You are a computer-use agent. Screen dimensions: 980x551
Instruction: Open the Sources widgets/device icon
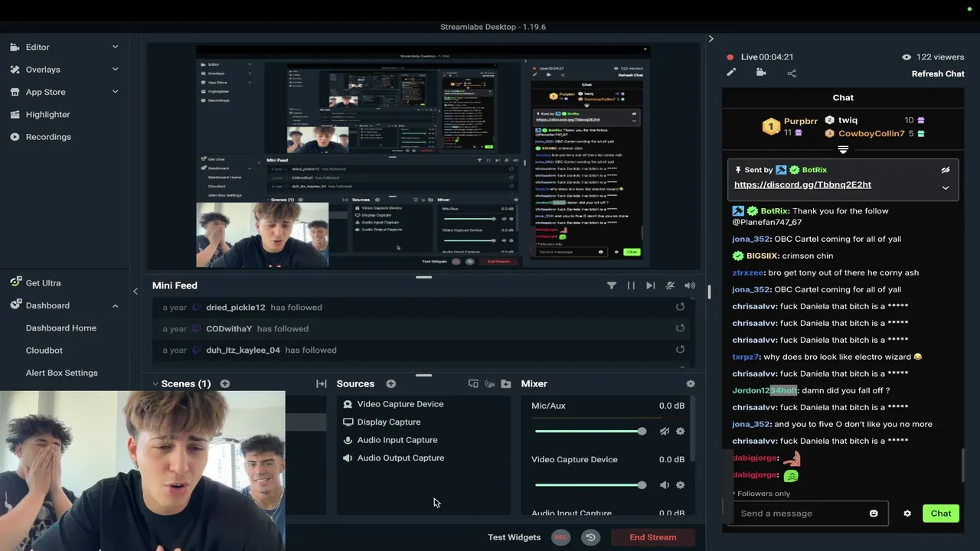tap(473, 383)
